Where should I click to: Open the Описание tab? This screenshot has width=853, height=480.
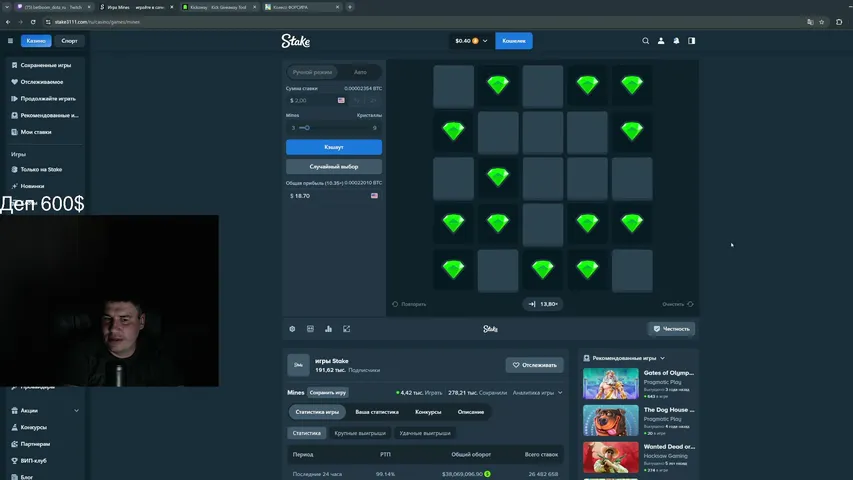click(x=471, y=412)
